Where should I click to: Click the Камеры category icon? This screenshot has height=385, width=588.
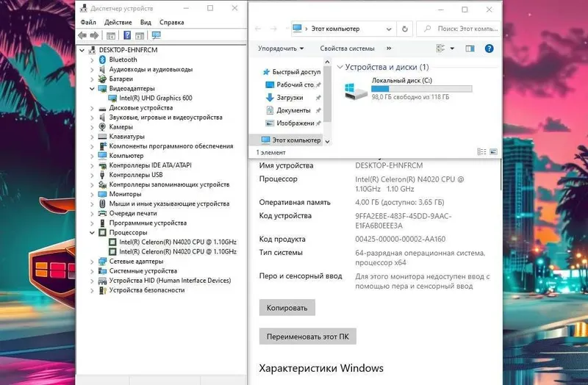tap(102, 126)
